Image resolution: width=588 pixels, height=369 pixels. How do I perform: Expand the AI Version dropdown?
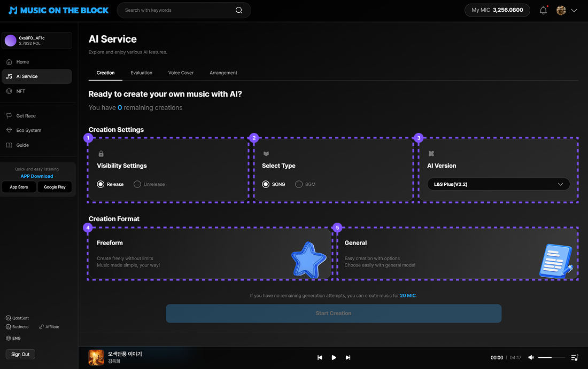point(498,184)
